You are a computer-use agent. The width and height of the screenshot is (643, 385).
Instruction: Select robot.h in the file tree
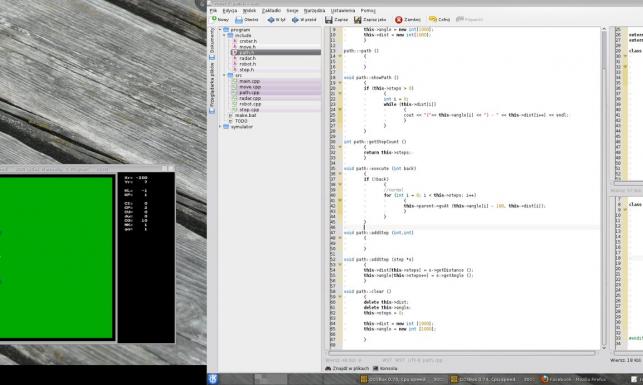[247, 64]
